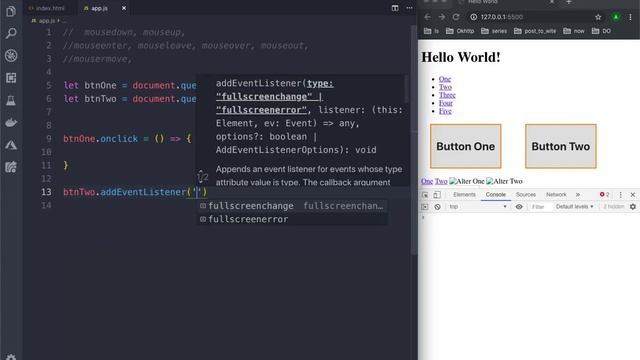Open the green Chrome profile avatar

pyautogui.click(x=616, y=17)
